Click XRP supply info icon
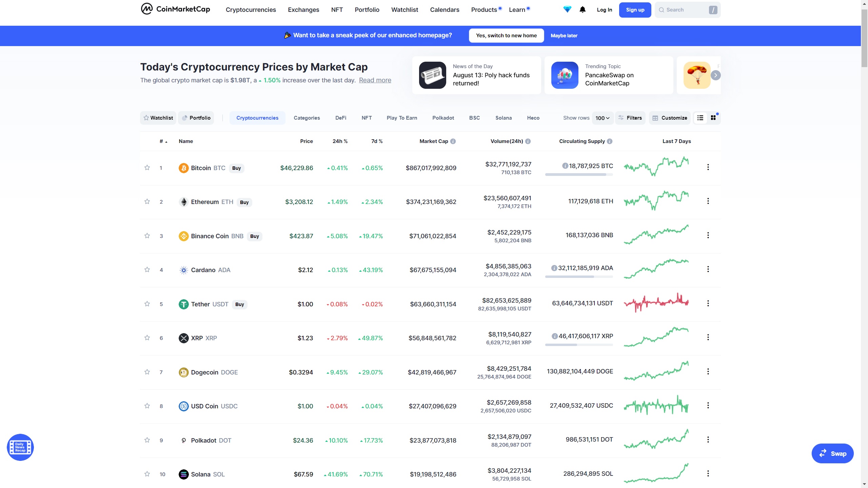 [x=555, y=336]
